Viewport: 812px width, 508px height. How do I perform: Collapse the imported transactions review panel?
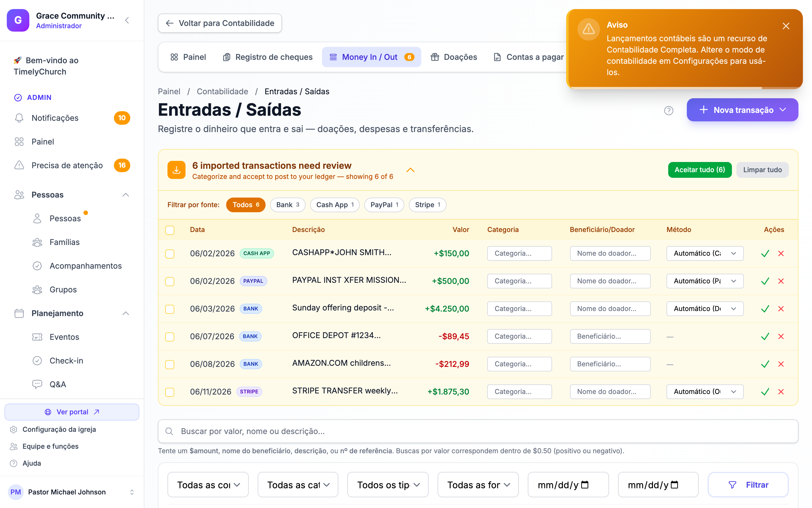coord(410,170)
